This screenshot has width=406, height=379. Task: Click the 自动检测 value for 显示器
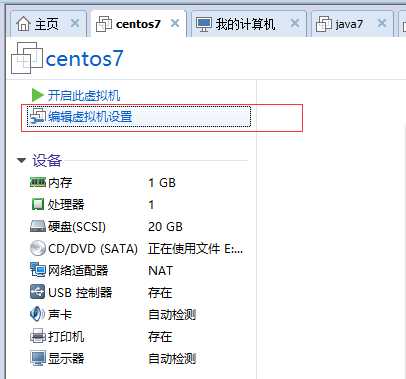pos(172,359)
